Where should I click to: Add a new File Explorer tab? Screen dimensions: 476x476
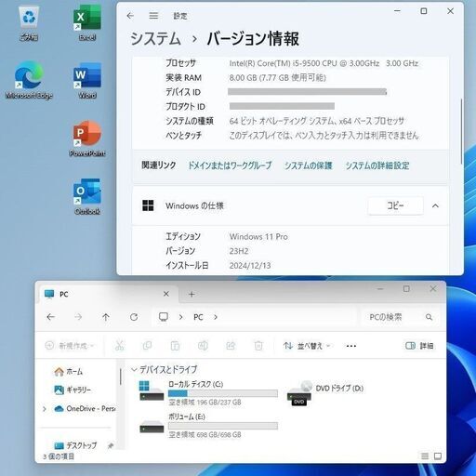192,294
